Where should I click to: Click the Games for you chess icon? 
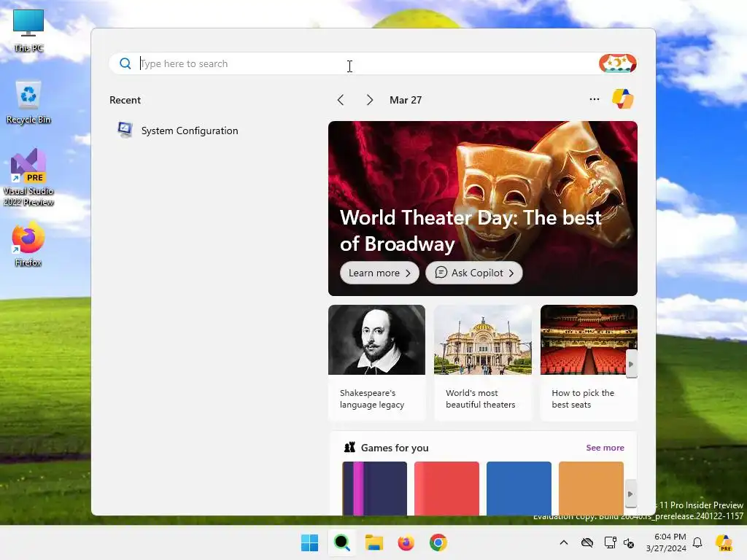[x=349, y=447]
